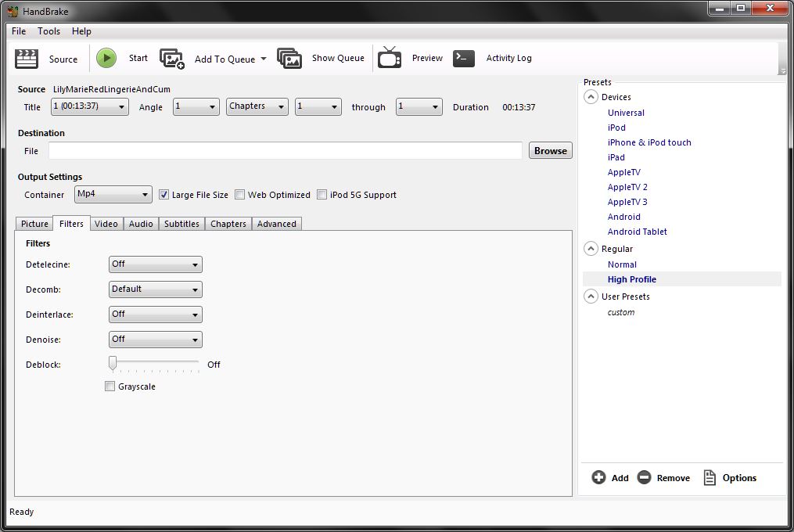The height and width of the screenshot is (532, 794).
Task: Switch to the Advanced tab
Action: [276, 224]
